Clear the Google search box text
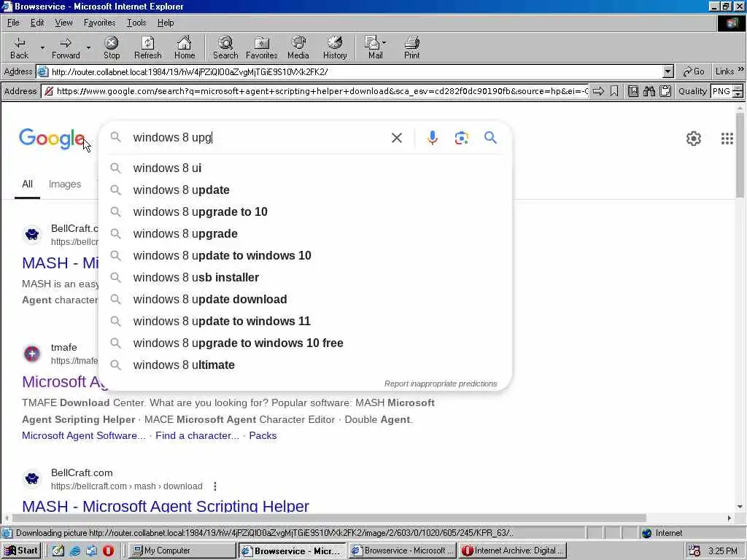Viewport: 747px width, 560px height. point(396,138)
